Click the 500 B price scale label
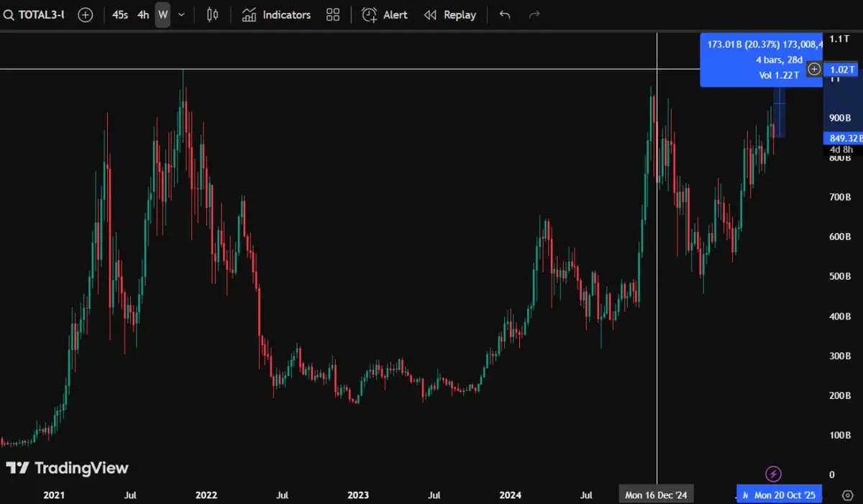The height and width of the screenshot is (504, 863). click(841, 276)
